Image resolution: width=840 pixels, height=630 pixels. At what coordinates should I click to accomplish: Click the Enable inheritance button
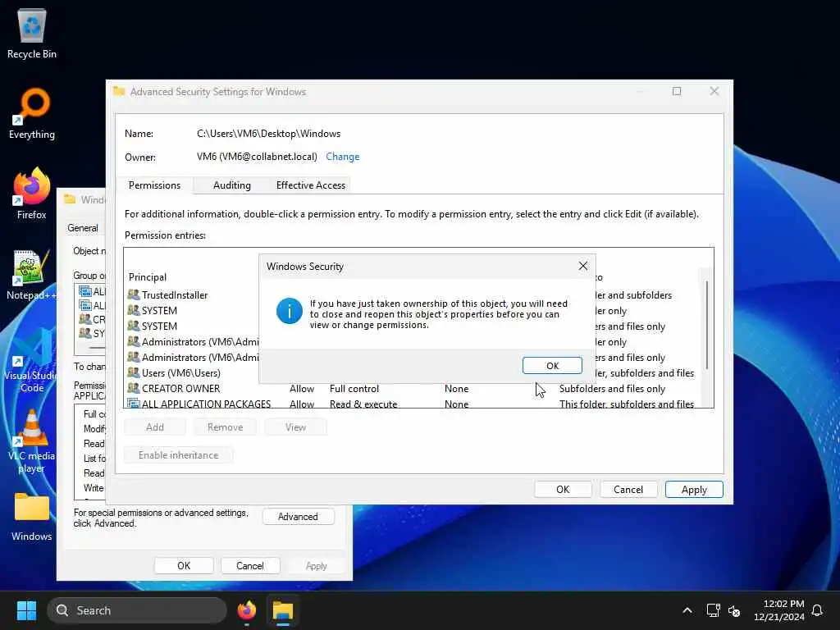[178, 454]
